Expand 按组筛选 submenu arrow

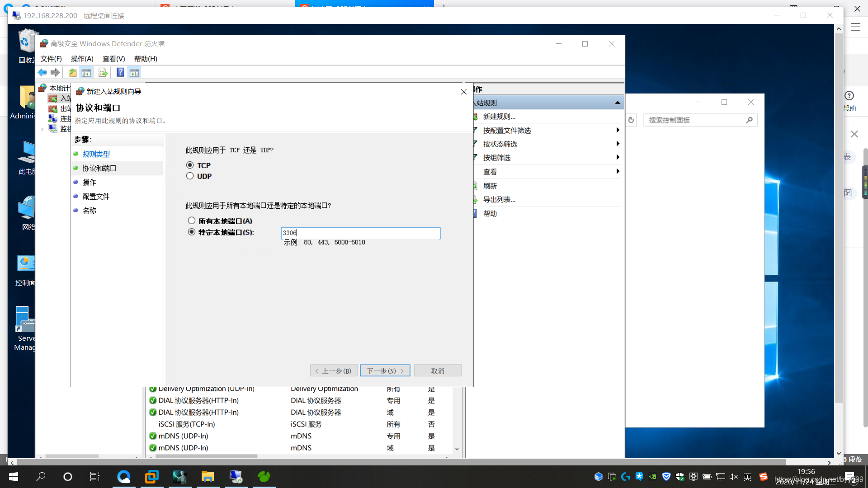coord(618,157)
